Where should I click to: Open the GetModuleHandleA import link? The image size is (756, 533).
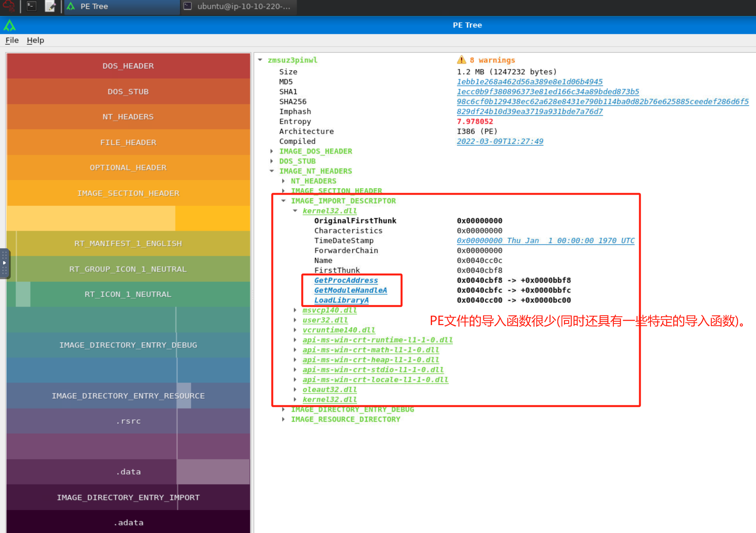click(x=351, y=290)
